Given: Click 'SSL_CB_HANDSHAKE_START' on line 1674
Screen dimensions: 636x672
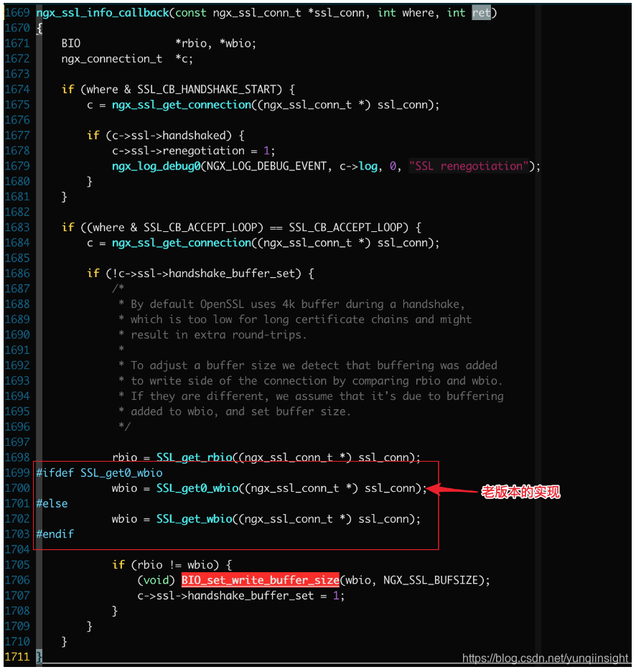Looking at the screenshot, I should (x=206, y=89).
